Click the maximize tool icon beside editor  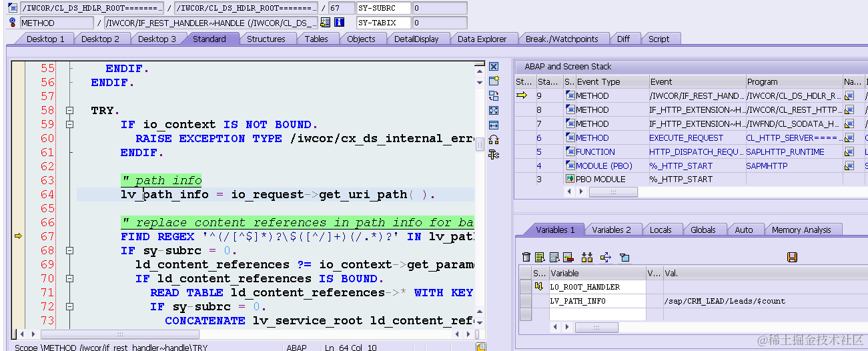[494, 110]
